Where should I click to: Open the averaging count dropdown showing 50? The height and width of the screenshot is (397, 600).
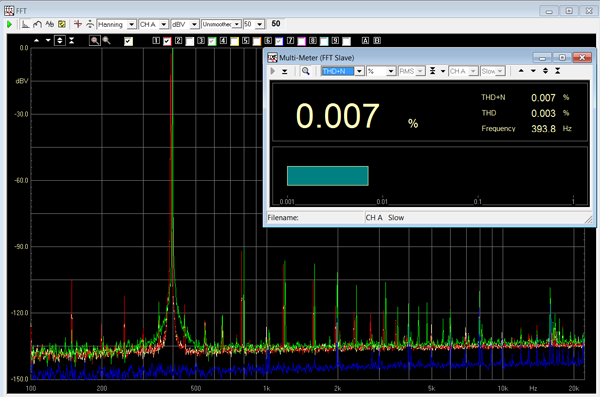pos(260,25)
